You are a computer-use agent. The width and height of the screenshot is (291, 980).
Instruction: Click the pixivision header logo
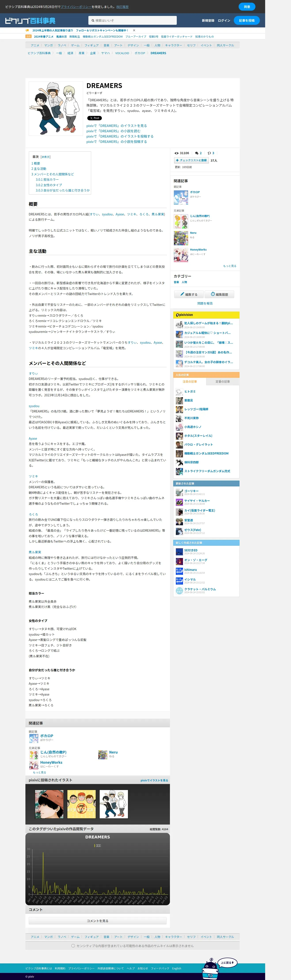184,315
